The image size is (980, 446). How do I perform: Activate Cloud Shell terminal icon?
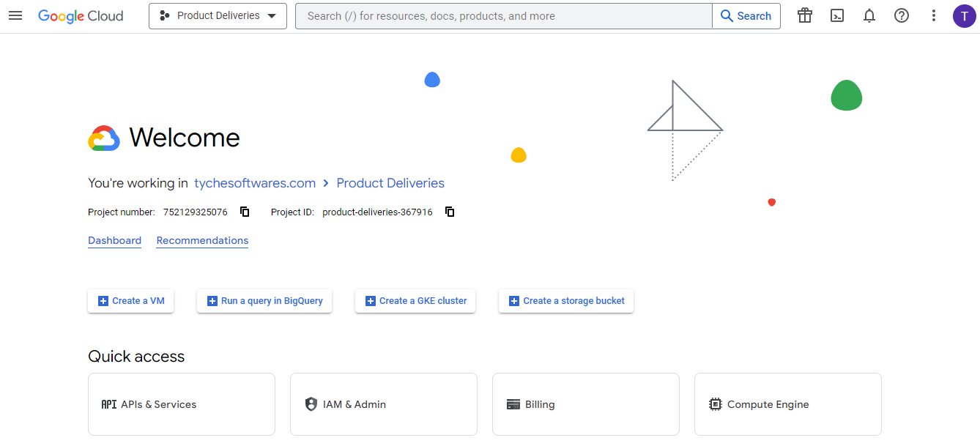837,15
